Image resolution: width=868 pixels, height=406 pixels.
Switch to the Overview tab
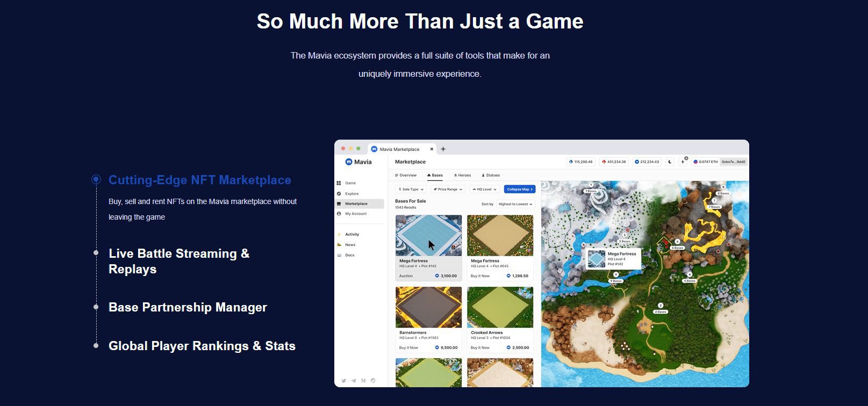coord(406,175)
